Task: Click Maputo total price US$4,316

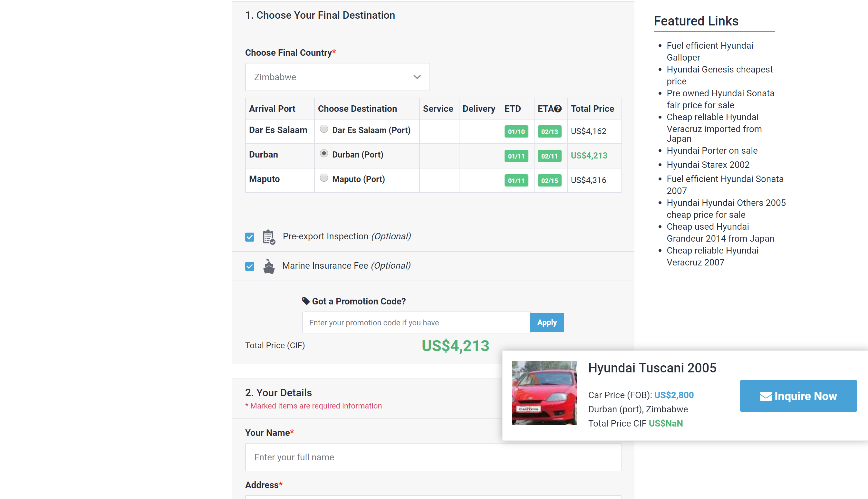Action: pos(588,180)
